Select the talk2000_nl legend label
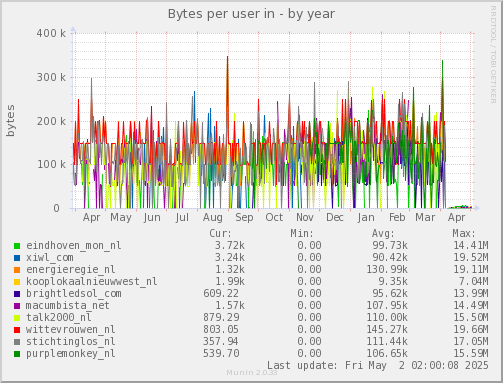The width and height of the screenshot is (503, 383). pos(59,318)
